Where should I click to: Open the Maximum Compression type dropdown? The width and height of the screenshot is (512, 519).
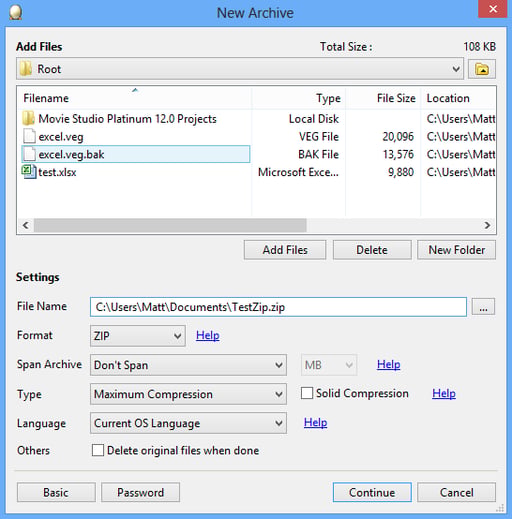(188, 394)
